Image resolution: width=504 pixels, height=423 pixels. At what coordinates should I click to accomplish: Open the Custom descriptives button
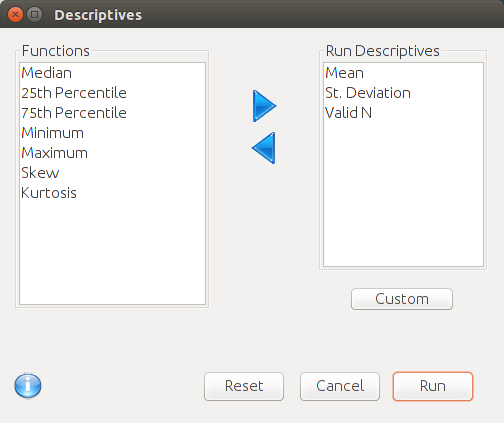pyautogui.click(x=402, y=299)
